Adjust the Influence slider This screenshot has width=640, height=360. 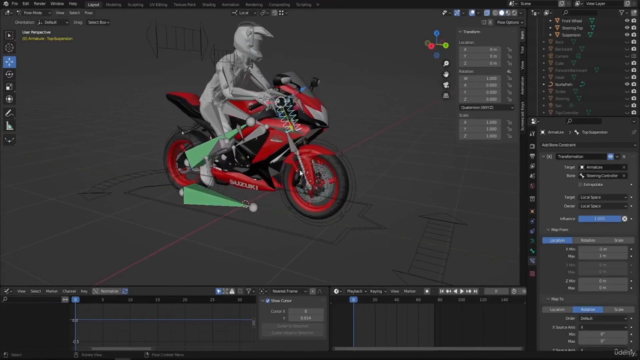point(600,219)
